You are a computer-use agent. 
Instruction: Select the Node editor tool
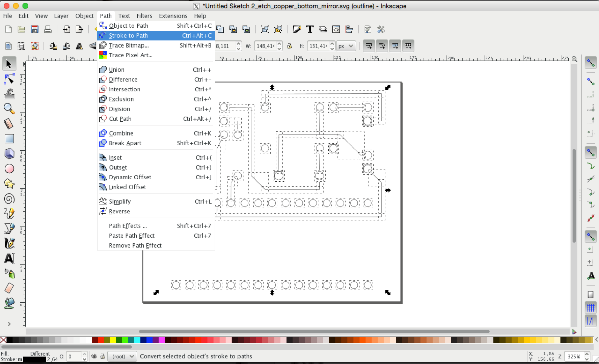point(9,79)
